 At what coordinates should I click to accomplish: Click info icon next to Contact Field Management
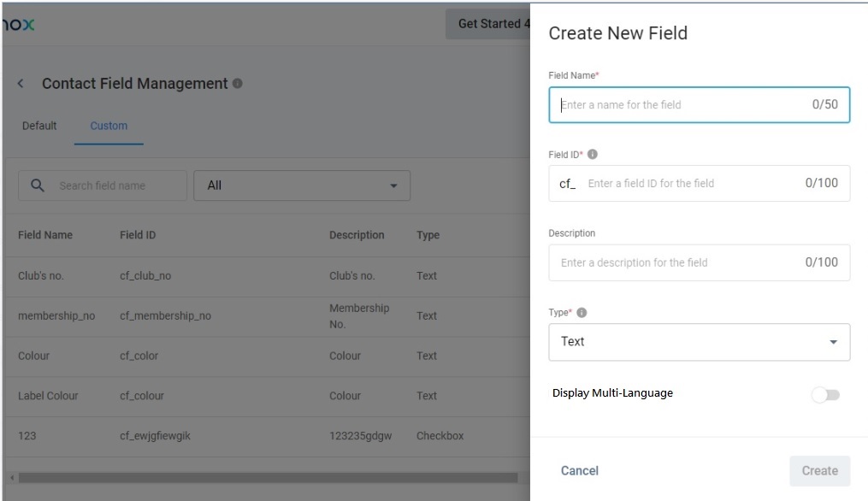click(x=238, y=84)
